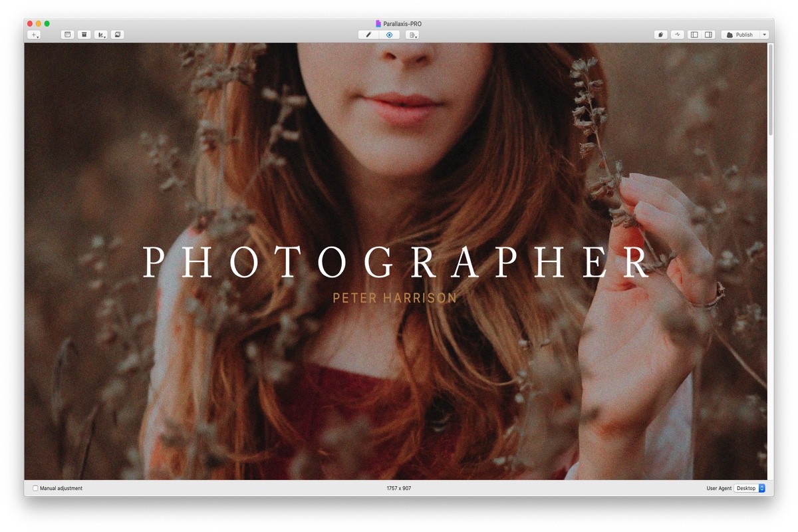Image resolution: width=798 pixels, height=532 pixels.
Task: Click the vertical scrollbar on the right
Action: pos(771,90)
